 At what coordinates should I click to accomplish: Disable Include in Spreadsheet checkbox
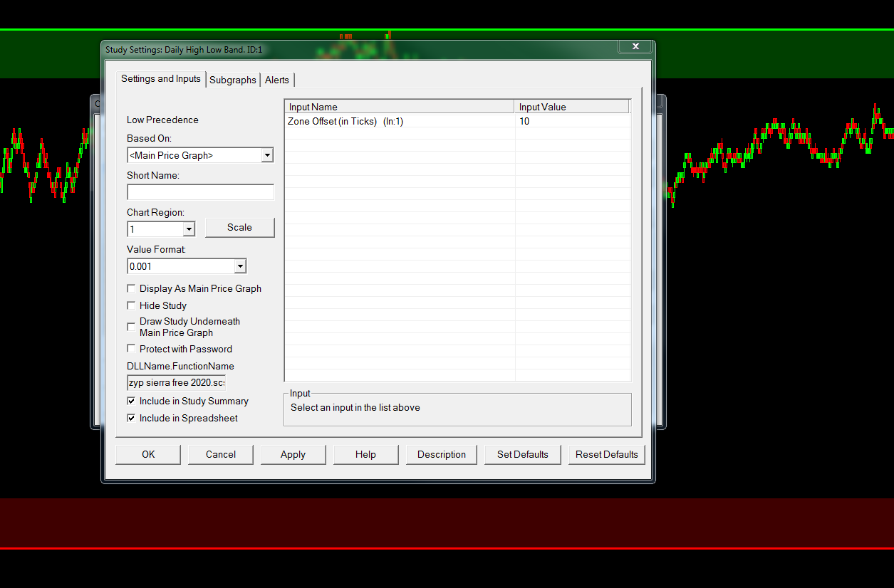click(131, 418)
